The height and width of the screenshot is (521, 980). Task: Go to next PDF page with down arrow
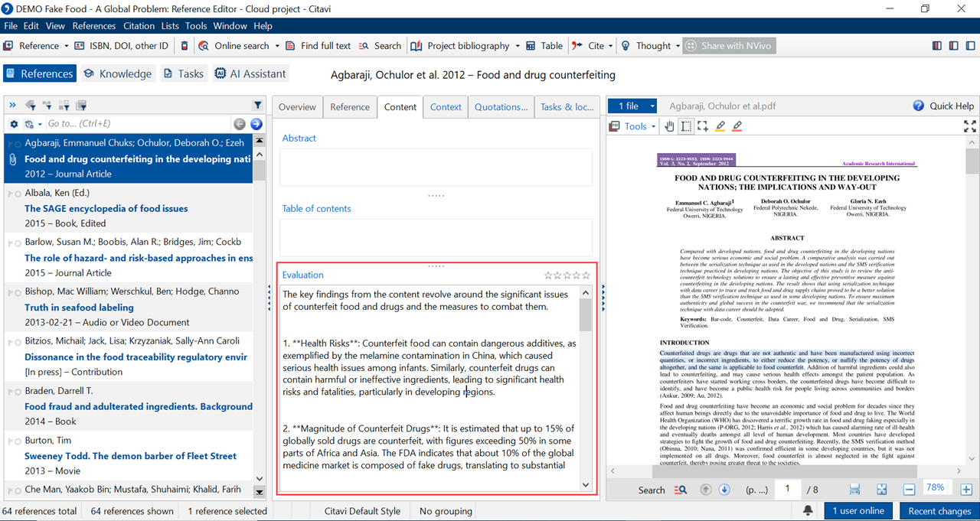coord(724,490)
